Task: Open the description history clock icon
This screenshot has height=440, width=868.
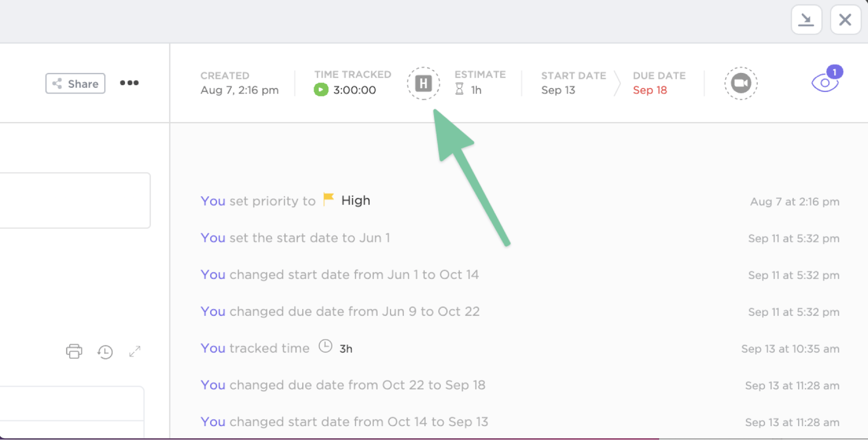Action: (x=105, y=351)
